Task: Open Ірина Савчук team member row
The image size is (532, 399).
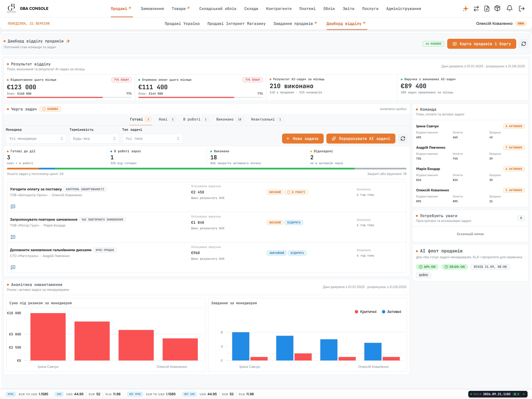Action: (x=470, y=132)
